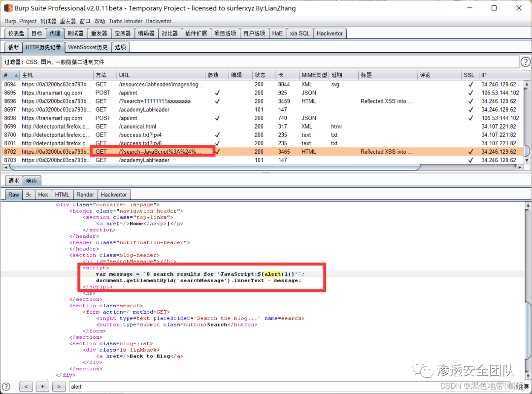Open the Hackvertor menu in menu bar
This screenshot has height=394, width=532.
159,21
